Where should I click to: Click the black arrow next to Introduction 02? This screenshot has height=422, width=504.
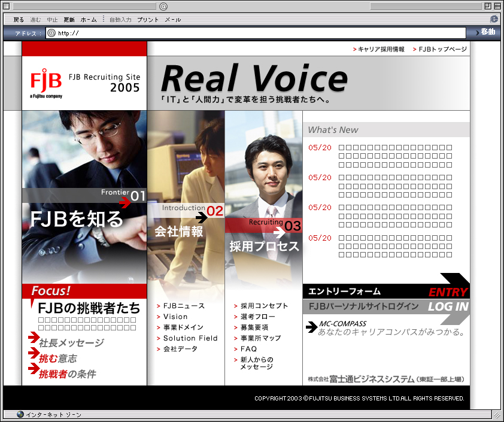[202, 218]
